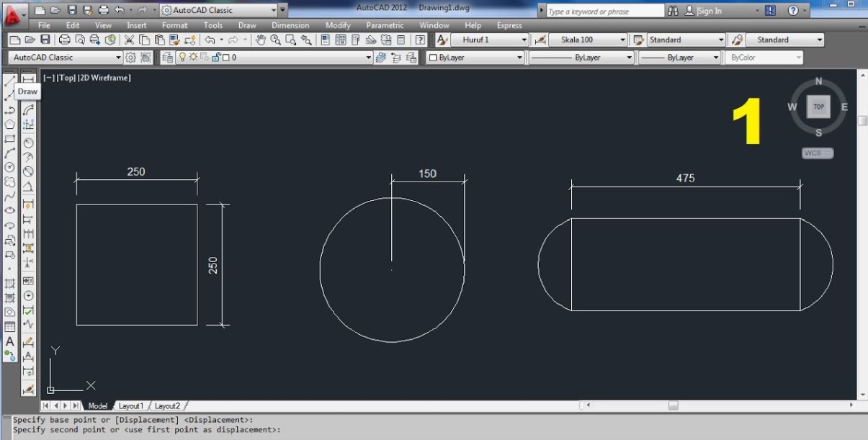Click the Sign In link in the title bar
868x440 pixels.
[x=710, y=10]
